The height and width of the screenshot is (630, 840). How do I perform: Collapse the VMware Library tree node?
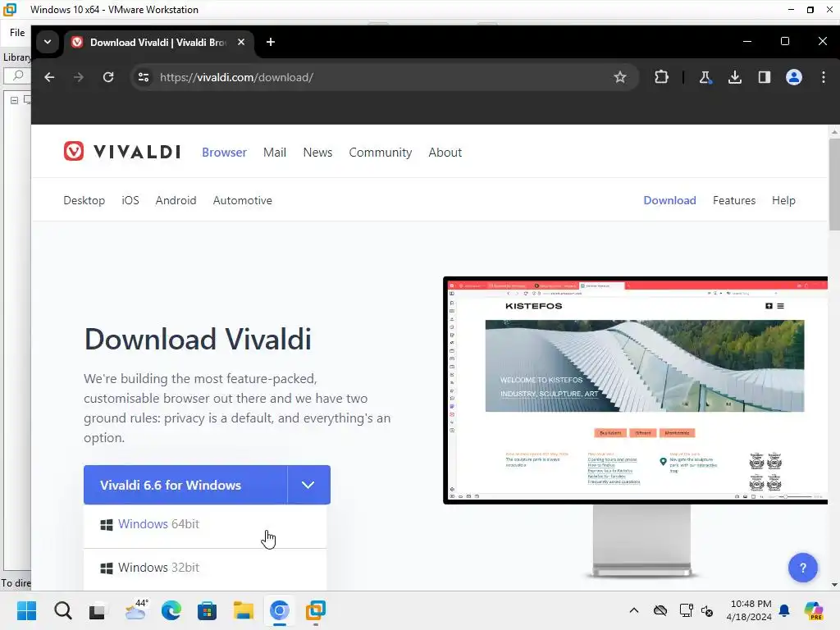[x=15, y=100]
